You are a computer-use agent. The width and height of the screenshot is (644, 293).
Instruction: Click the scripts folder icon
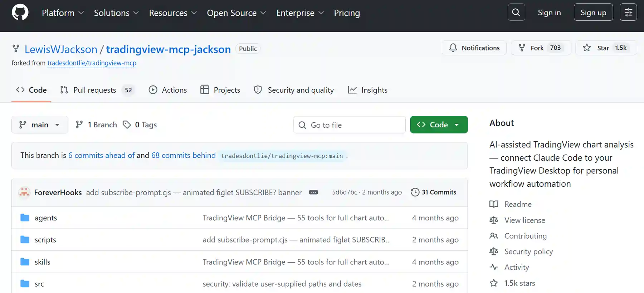point(25,239)
